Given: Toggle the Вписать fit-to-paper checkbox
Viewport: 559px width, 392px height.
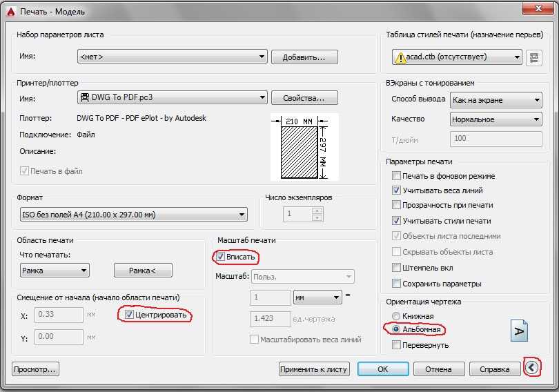Looking at the screenshot, I should 221,257.
